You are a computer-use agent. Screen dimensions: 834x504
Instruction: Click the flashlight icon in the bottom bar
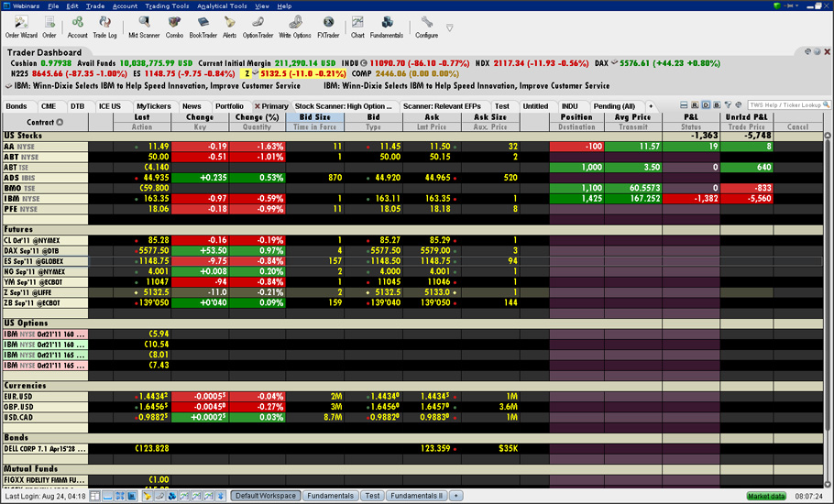click(147, 496)
